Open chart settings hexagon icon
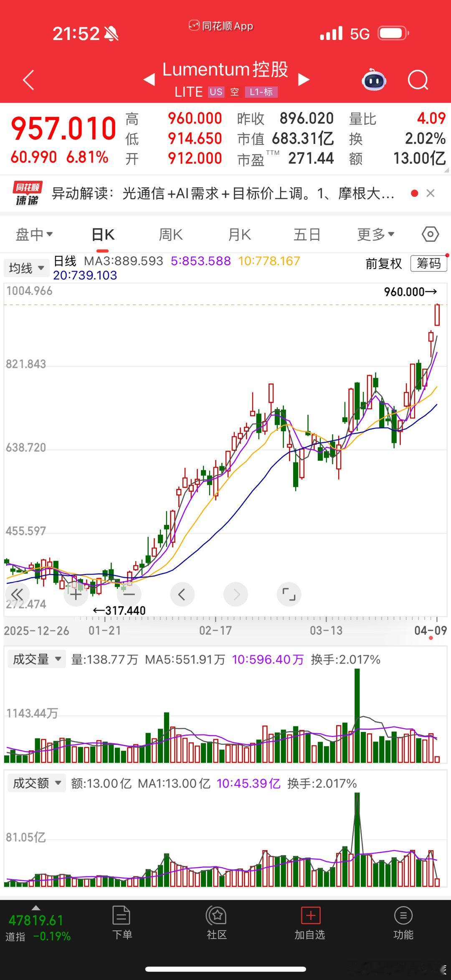 click(x=430, y=234)
